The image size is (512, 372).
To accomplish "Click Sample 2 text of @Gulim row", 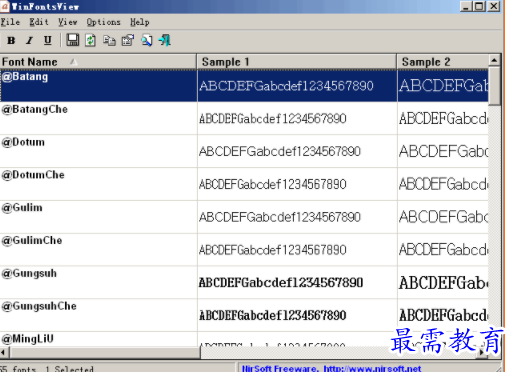I will point(444,217).
